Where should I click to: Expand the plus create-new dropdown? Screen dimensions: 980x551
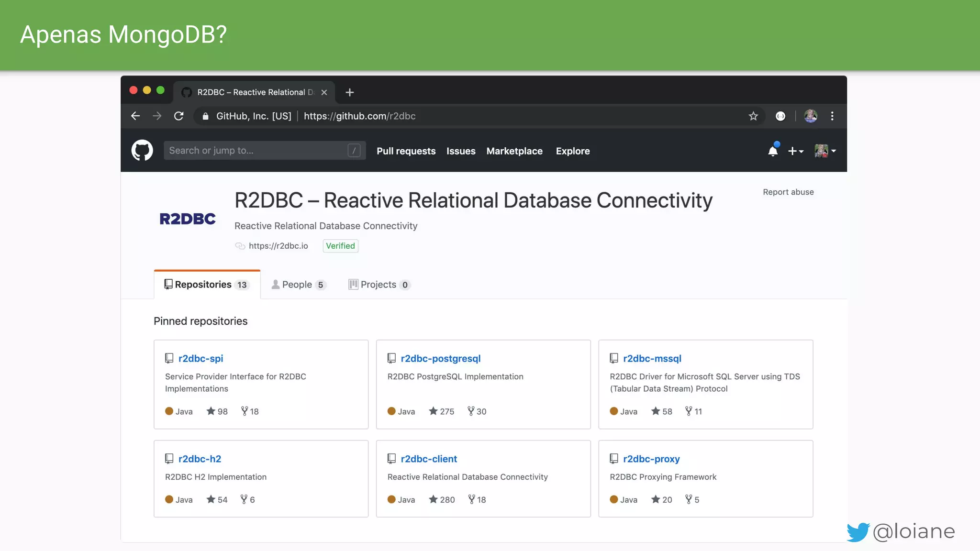pos(795,151)
